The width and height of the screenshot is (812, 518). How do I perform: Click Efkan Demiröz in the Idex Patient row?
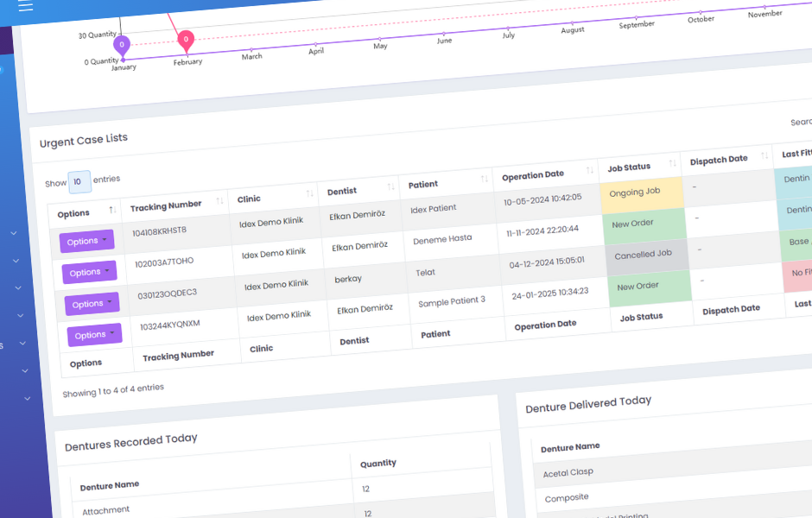point(357,215)
